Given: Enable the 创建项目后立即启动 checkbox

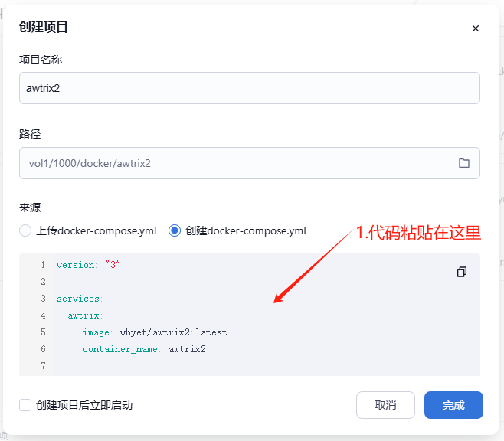Looking at the screenshot, I should tap(25, 405).
